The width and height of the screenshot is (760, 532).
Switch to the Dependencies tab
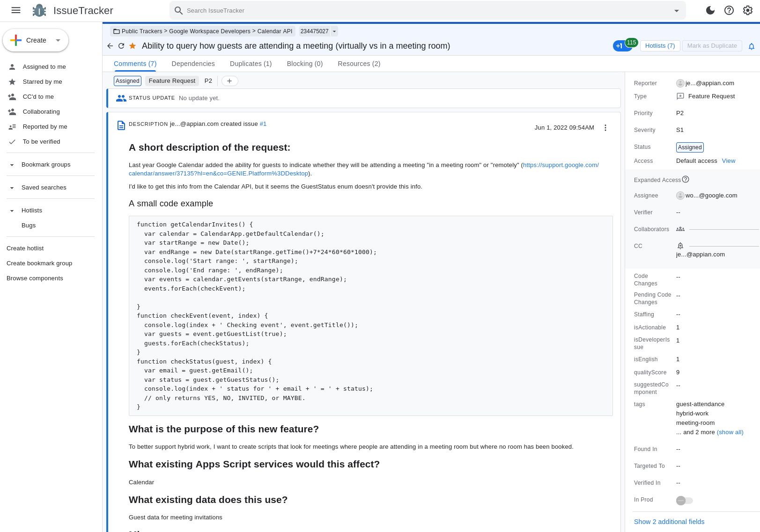(193, 64)
